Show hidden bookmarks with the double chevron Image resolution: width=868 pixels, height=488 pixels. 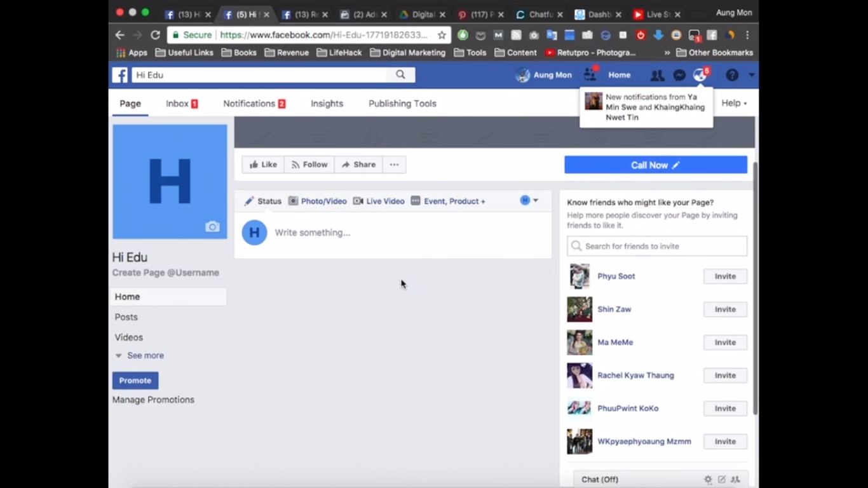coord(667,53)
